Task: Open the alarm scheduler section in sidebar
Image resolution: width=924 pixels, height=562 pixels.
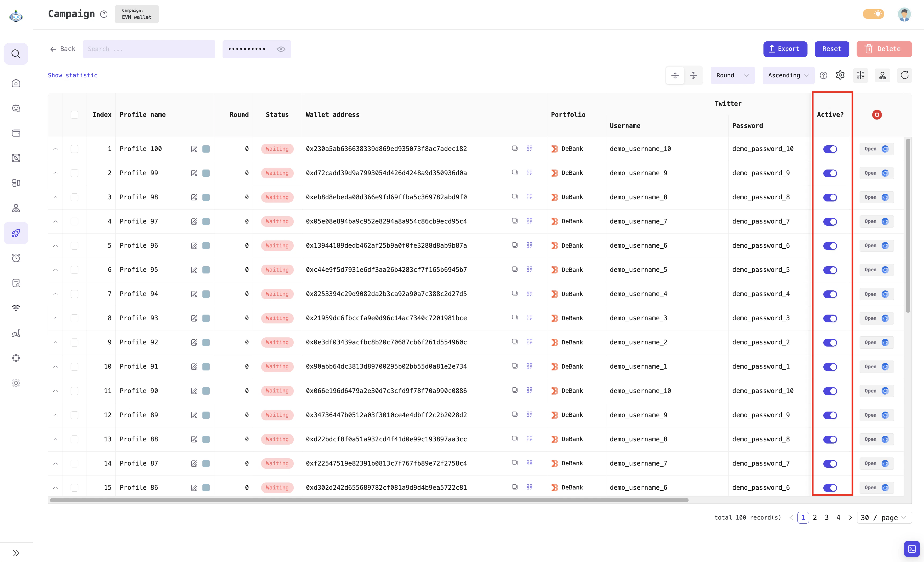Action: point(16,258)
